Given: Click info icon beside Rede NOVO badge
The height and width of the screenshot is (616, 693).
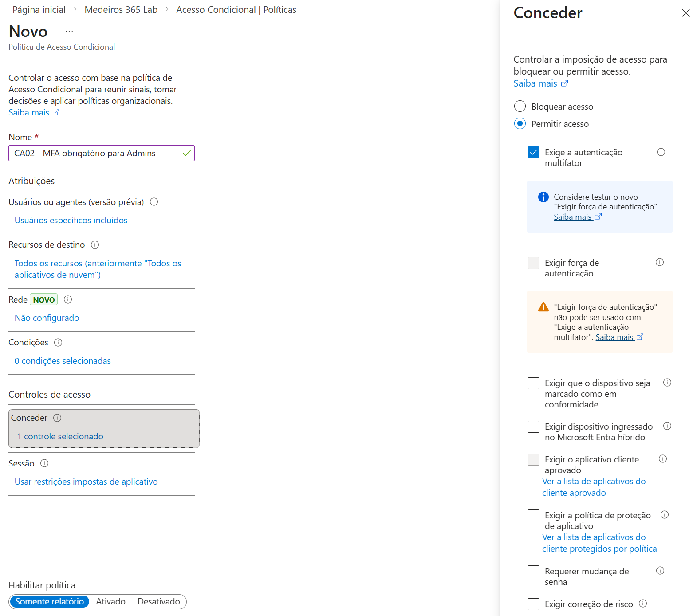Looking at the screenshot, I should click(x=68, y=300).
